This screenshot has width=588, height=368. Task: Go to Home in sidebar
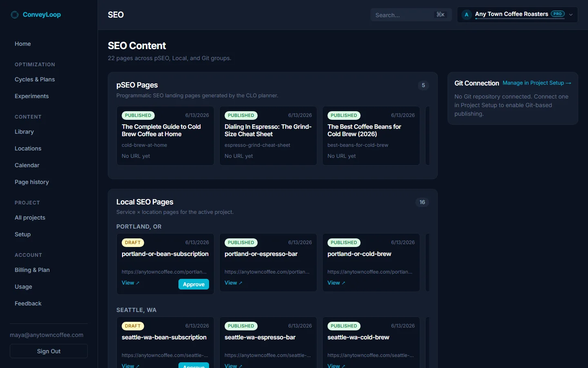click(23, 44)
